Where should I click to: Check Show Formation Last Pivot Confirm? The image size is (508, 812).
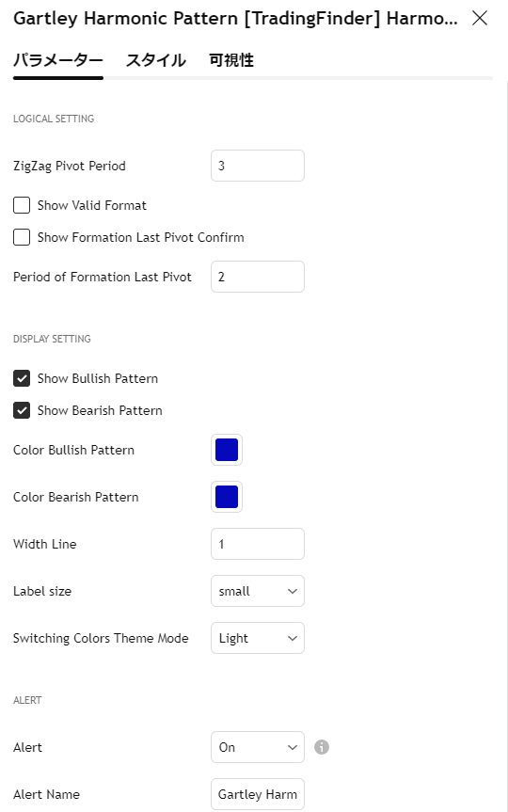22,238
